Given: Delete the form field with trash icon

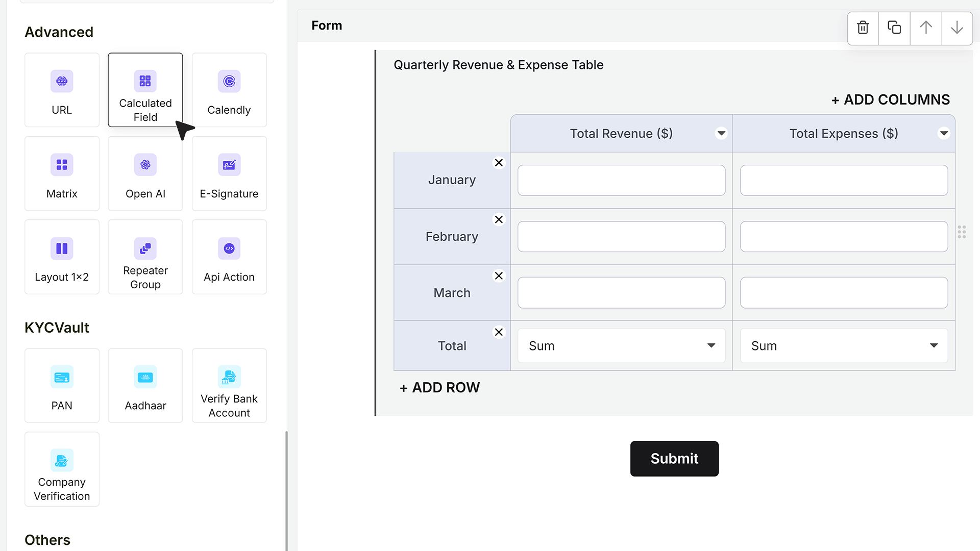Looking at the screenshot, I should click(863, 28).
